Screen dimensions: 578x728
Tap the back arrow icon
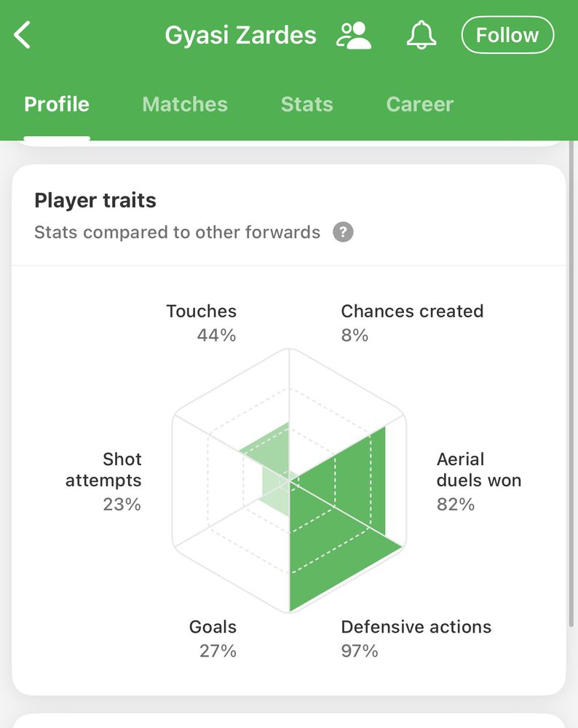pyautogui.click(x=23, y=35)
